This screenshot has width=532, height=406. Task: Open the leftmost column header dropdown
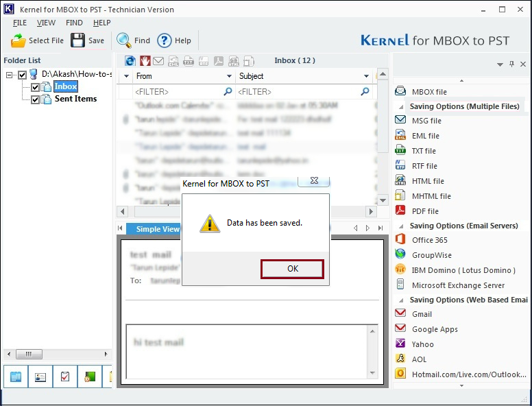coord(126,76)
